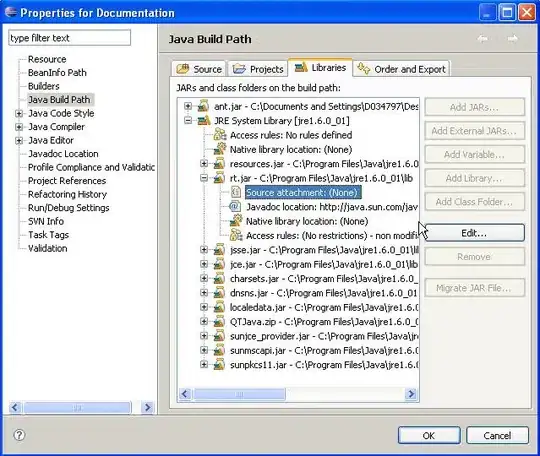This screenshot has width=540, height=456.
Task: Click the forward navigation arrow icon
Action: (x=512, y=39)
